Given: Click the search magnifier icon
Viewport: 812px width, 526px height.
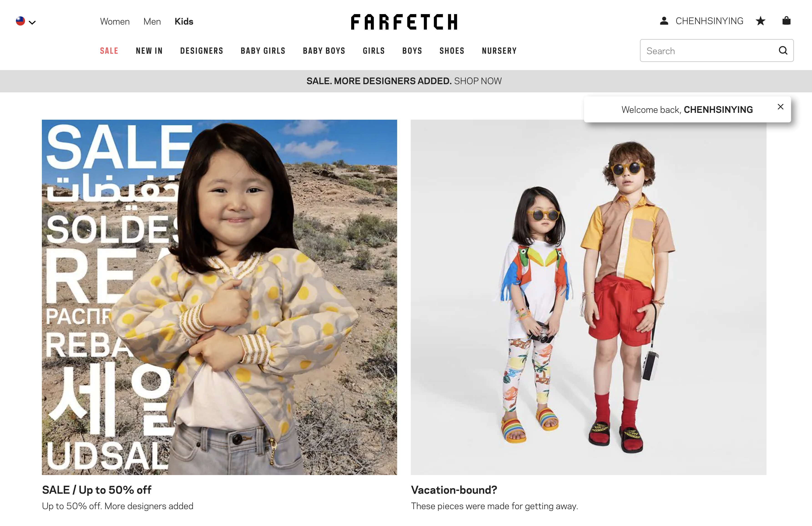Looking at the screenshot, I should pyautogui.click(x=783, y=51).
